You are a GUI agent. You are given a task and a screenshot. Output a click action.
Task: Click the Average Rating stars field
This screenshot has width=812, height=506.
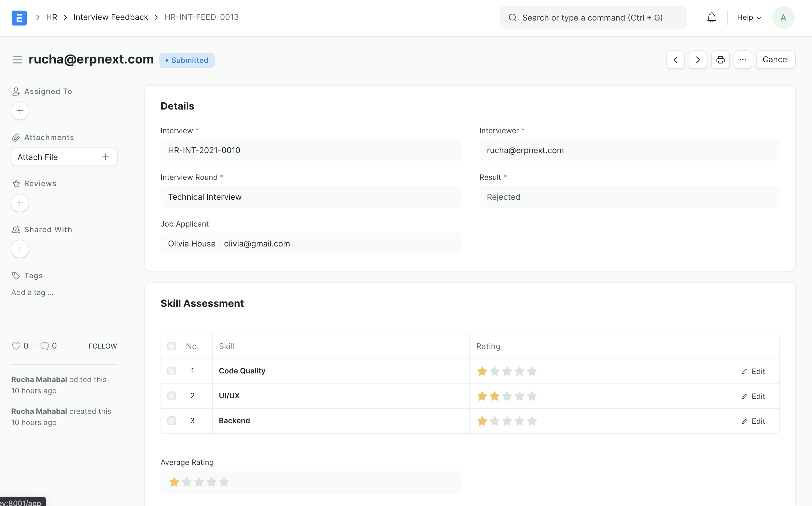pos(310,482)
